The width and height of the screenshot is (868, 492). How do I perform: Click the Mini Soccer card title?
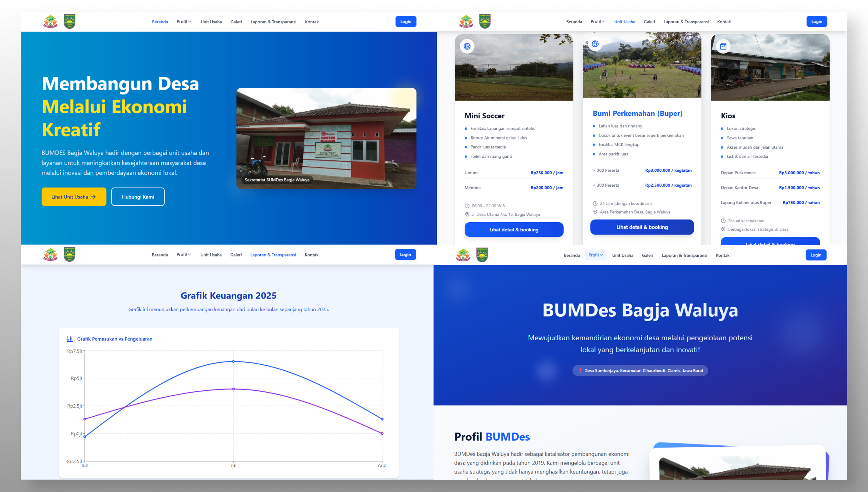pos(485,115)
